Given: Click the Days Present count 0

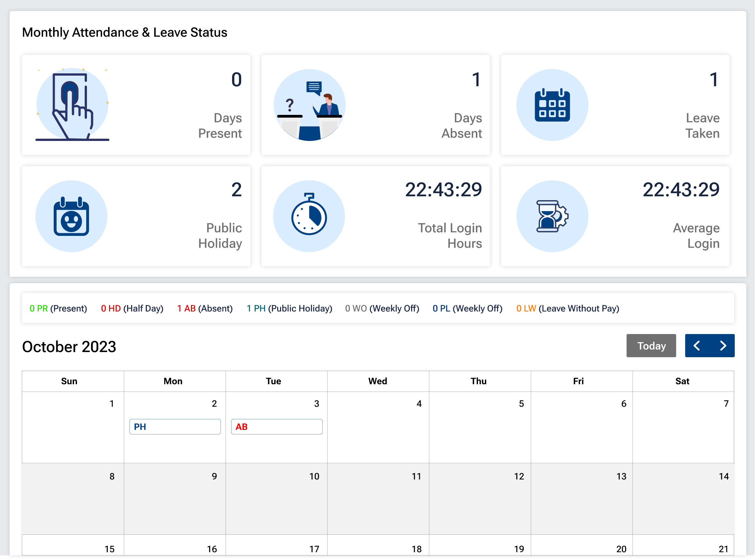Looking at the screenshot, I should (x=237, y=80).
